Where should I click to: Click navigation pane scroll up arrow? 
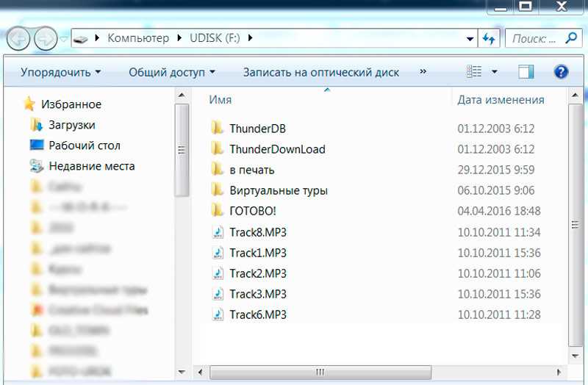pos(182,96)
